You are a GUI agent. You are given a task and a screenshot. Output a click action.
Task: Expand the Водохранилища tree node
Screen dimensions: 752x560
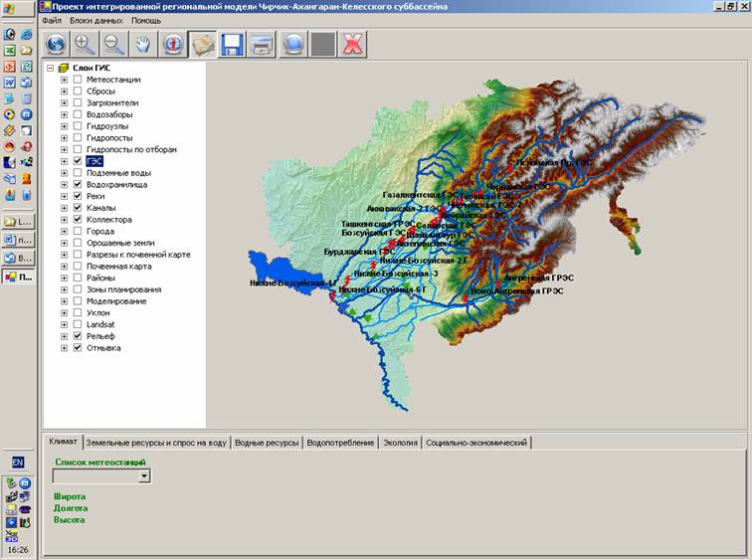65,185
